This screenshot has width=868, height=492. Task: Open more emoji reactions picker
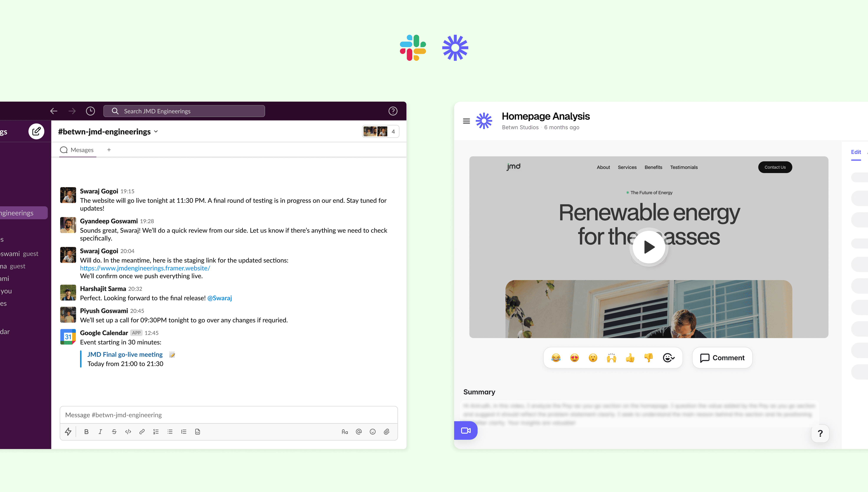tap(669, 358)
